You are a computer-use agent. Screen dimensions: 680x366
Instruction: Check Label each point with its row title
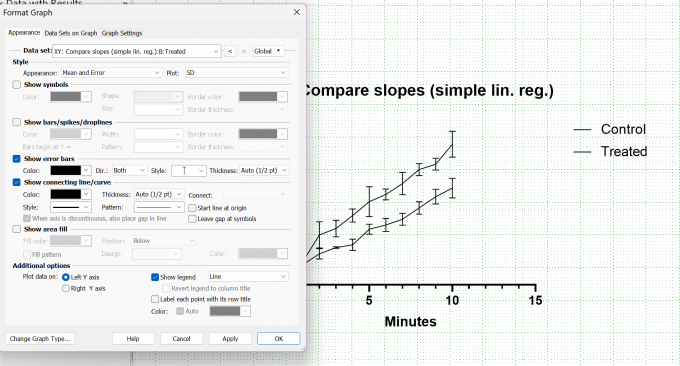155,299
